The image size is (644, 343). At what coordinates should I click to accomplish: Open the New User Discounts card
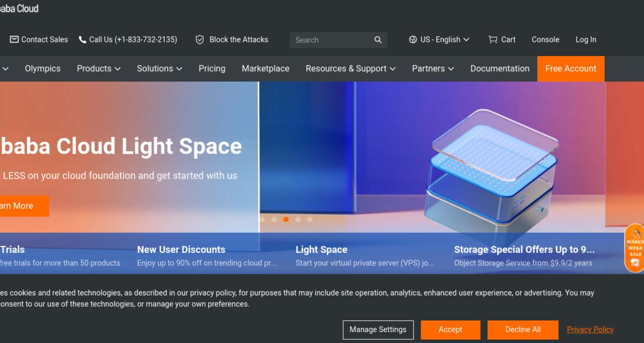point(207,256)
